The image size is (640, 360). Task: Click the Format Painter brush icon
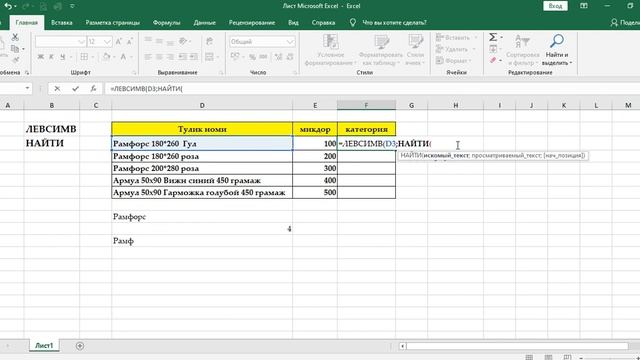click(x=15, y=60)
